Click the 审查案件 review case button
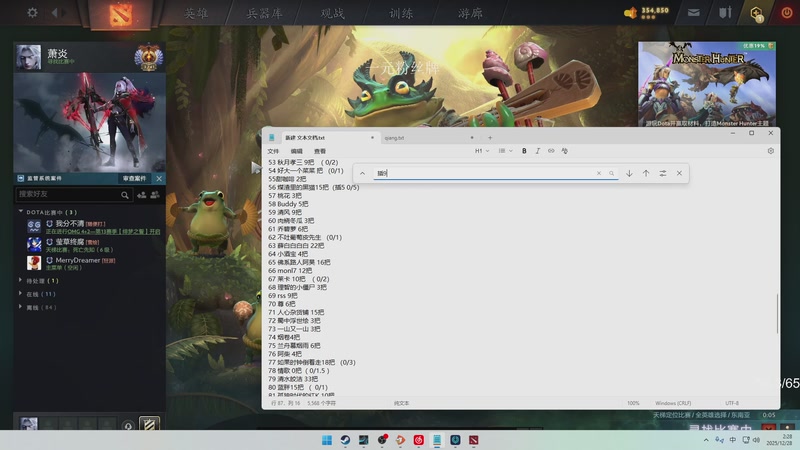The height and width of the screenshot is (450, 800). [x=134, y=178]
